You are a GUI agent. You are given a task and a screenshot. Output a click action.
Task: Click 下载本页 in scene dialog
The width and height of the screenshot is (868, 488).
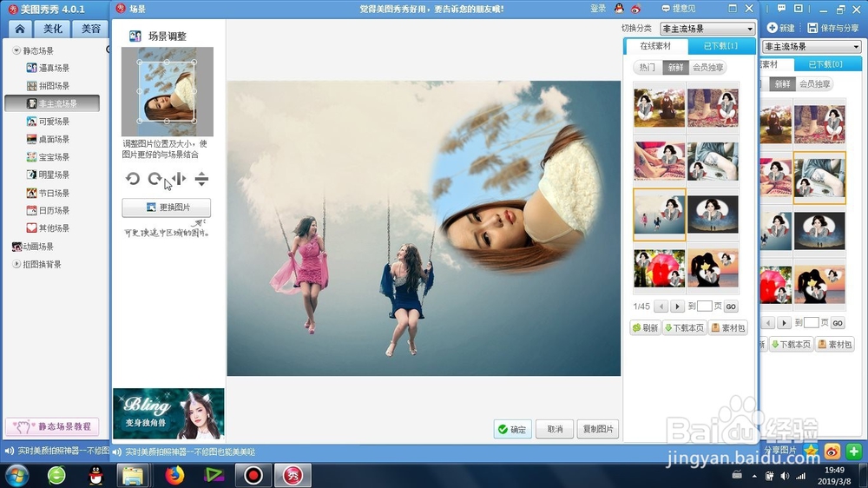click(x=685, y=328)
